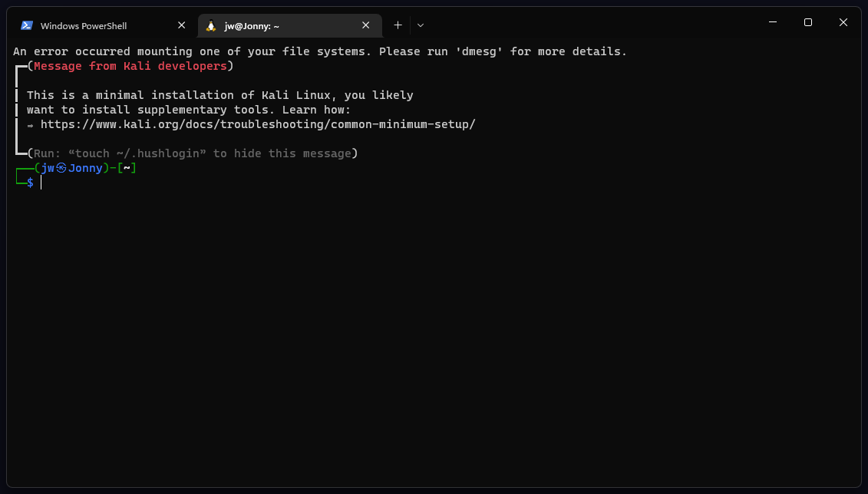Open a new tab with the plus button

tap(398, 25)
